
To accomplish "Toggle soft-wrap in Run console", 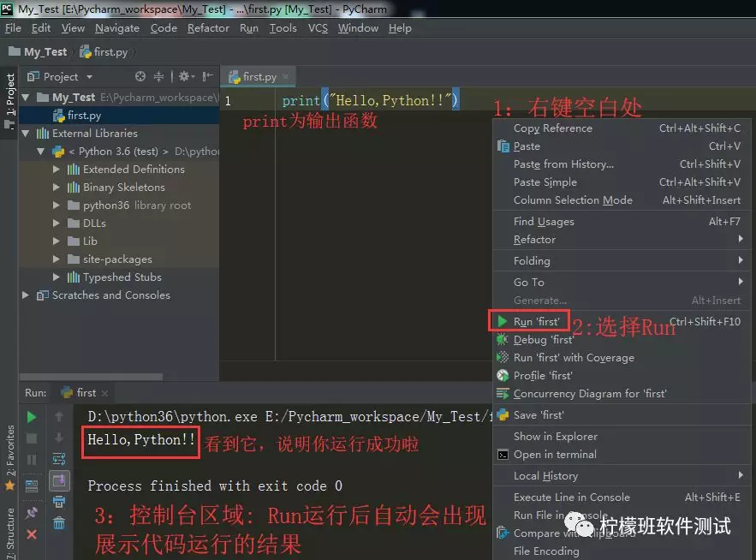I will 59,459.
